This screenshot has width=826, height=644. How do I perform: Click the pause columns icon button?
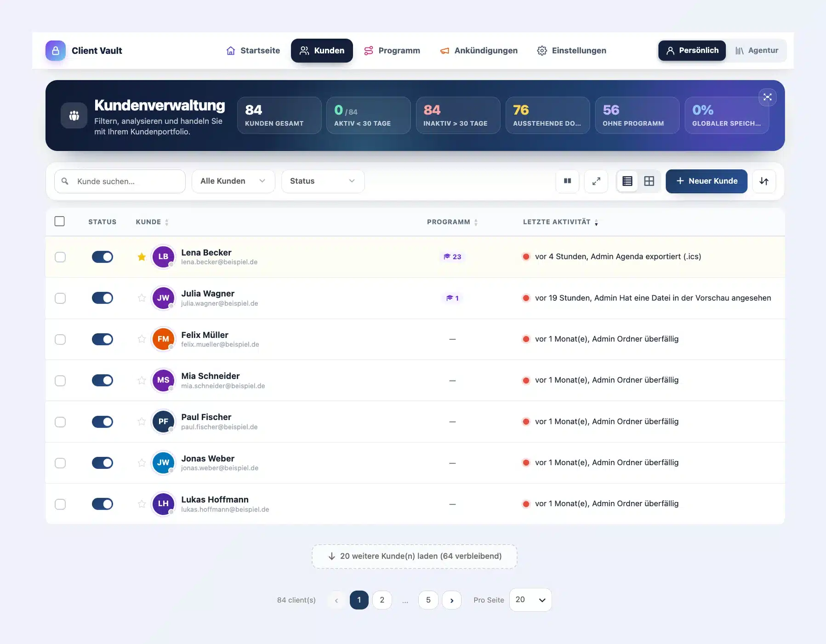pos(567,181)
